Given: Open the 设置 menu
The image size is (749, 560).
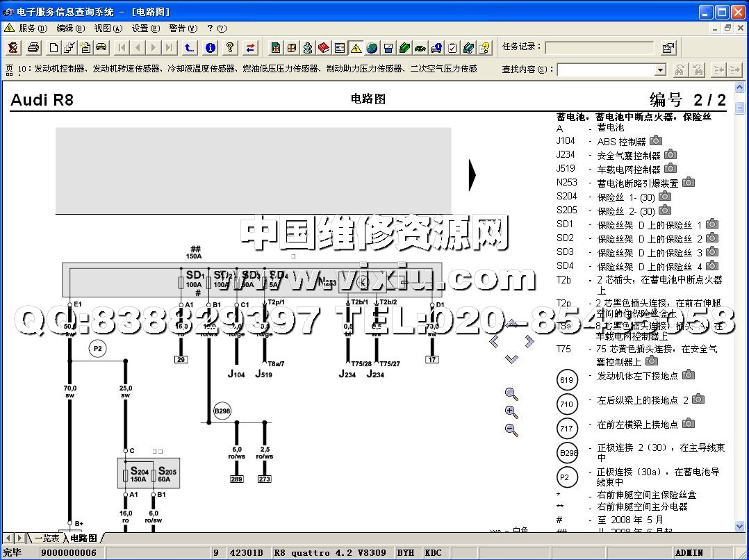Looking at the screenshot, I should point(146,28).
